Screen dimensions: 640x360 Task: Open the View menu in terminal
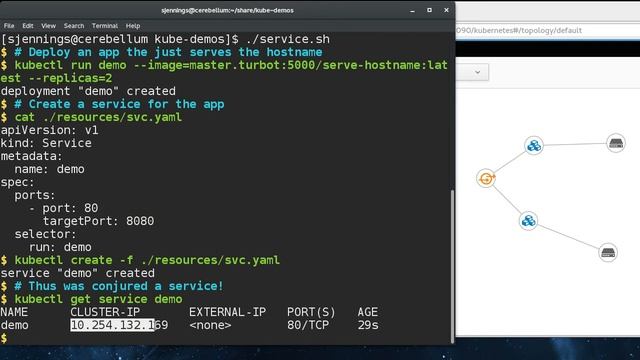48,26
